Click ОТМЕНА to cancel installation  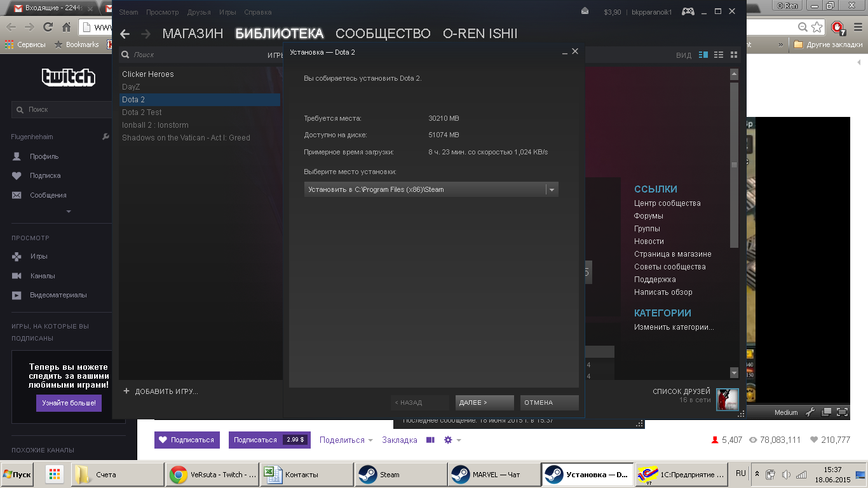tap(550, 402)
